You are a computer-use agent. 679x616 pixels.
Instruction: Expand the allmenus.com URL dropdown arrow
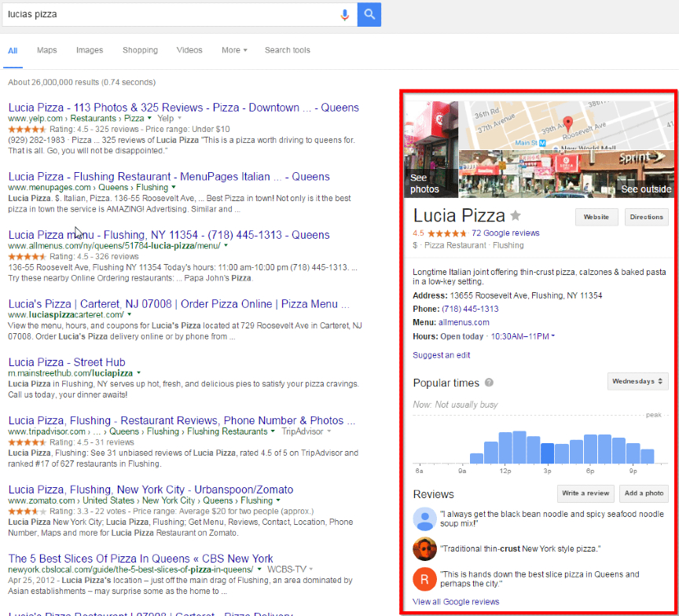[x=226, y=245]
